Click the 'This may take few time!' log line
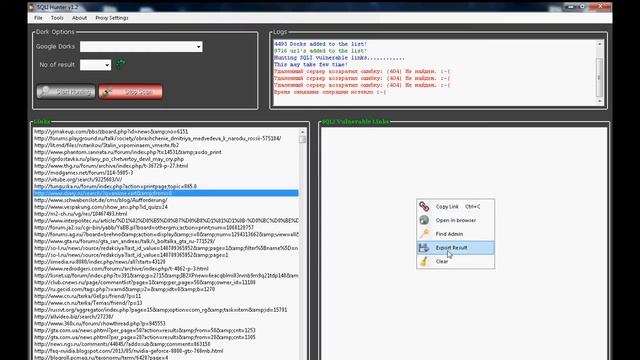The image size is (640, 360). [x=311, y=65]
